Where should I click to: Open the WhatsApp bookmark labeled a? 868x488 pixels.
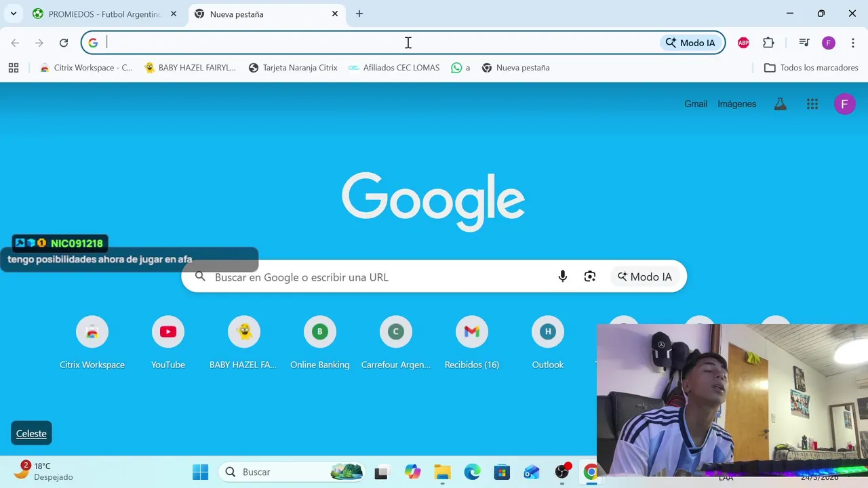coord(460,68)
